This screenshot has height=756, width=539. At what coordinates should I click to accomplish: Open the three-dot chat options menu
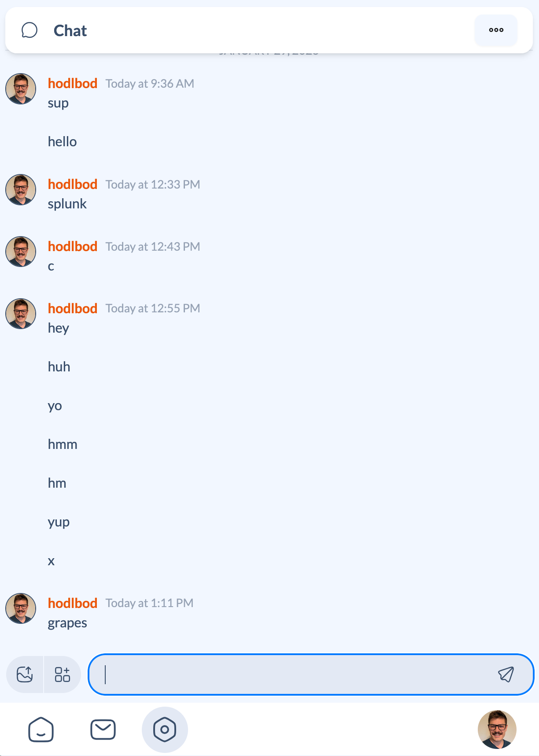tap(496, 30)
